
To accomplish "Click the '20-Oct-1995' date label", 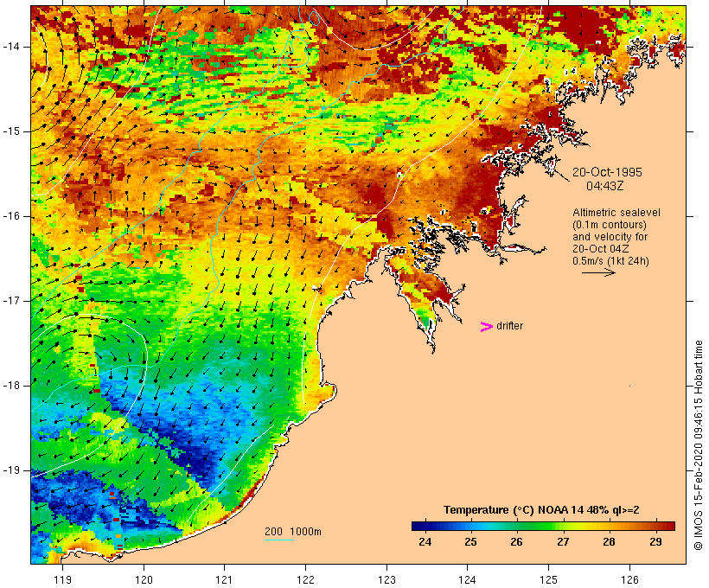I will [x=607, y=172].
